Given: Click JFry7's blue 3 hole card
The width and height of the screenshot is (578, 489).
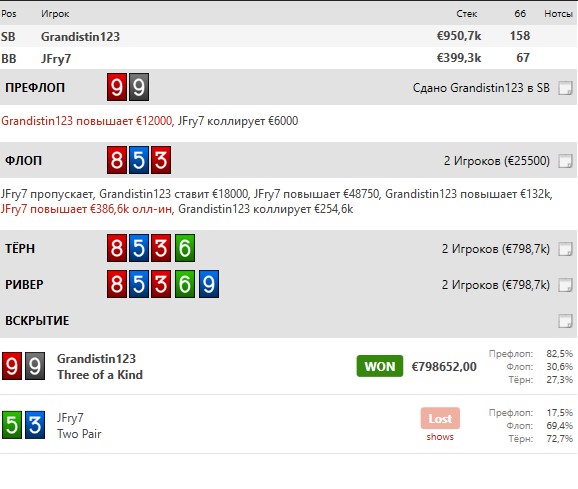Looking at the screenshot, I should click(35, 425).
